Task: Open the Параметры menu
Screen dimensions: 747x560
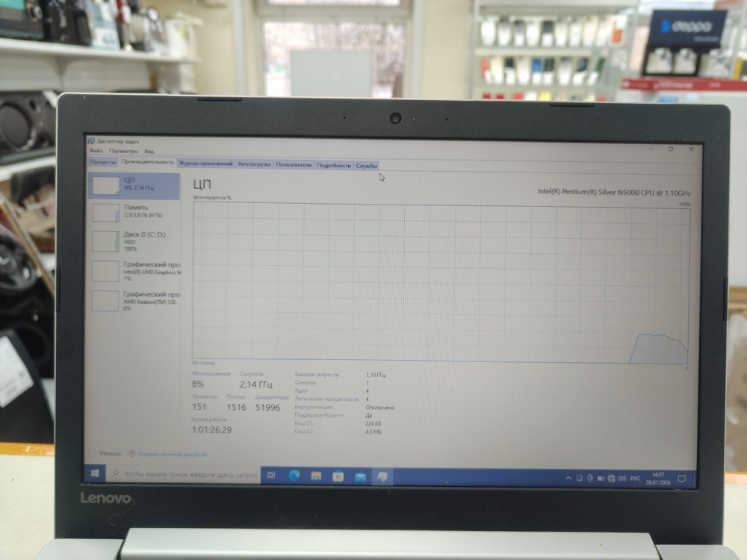Action: 124,151
